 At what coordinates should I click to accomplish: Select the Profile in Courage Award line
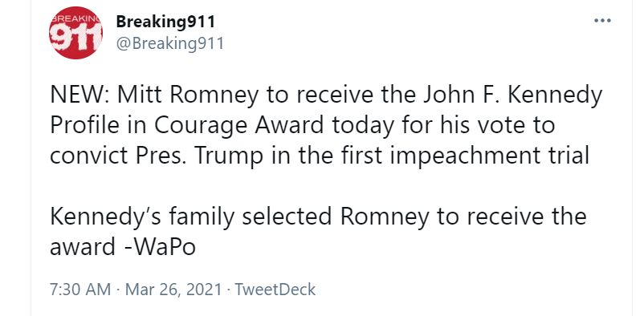point(302,127)
